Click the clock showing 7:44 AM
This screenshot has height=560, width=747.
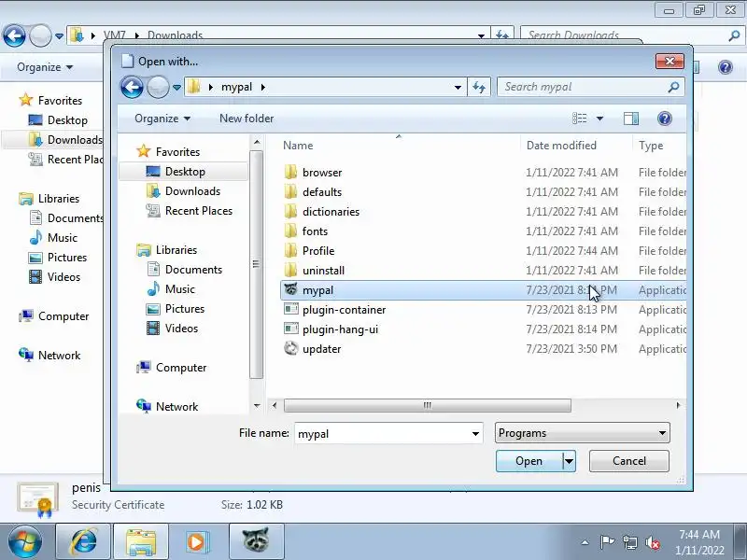(x=698, y=534)
